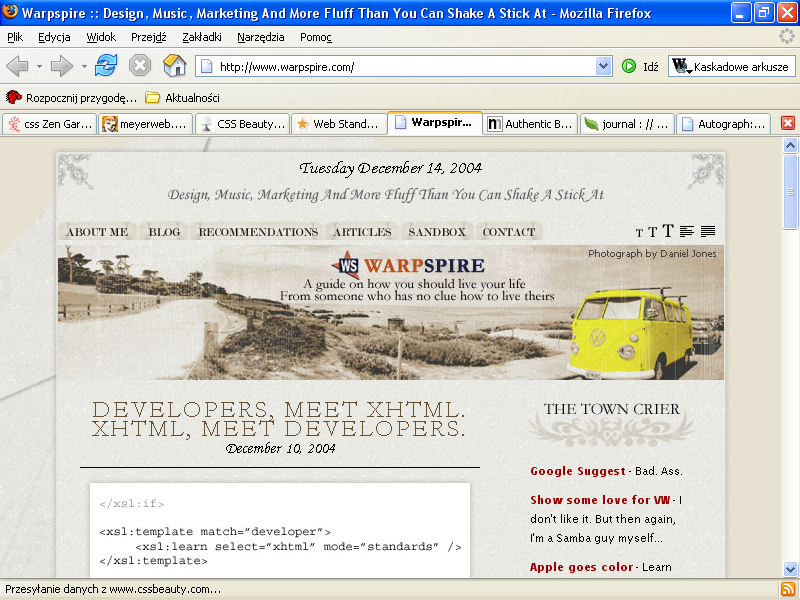Switch to the meyerweb tab
800x600 pixels.
(x=145, y=124)
